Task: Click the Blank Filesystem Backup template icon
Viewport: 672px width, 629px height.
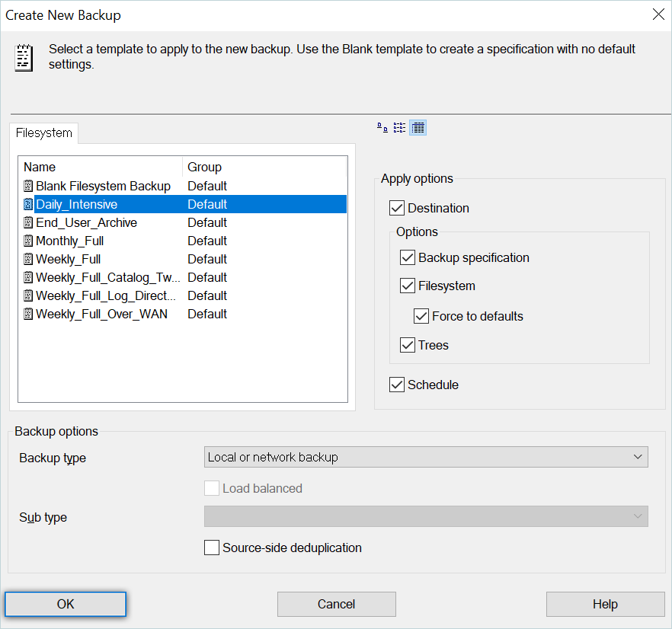Action: point(28,186)
